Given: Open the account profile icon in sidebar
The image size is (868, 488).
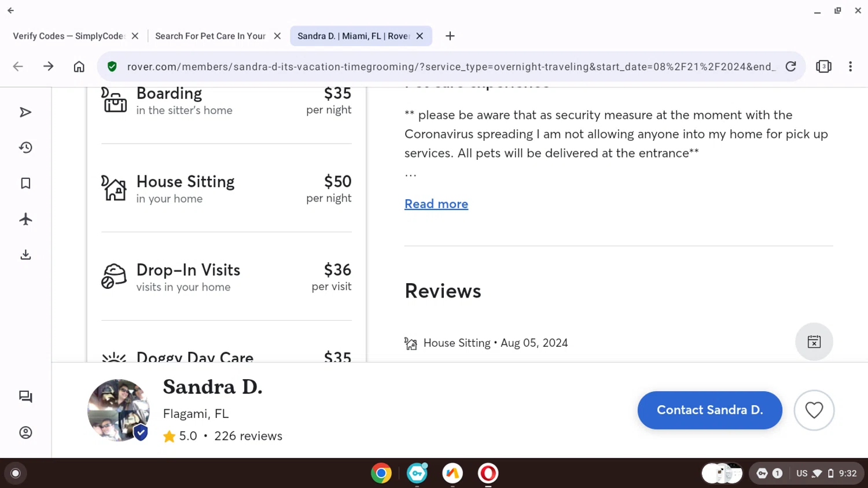Looking at the screenshot, I should coord(25,432).
